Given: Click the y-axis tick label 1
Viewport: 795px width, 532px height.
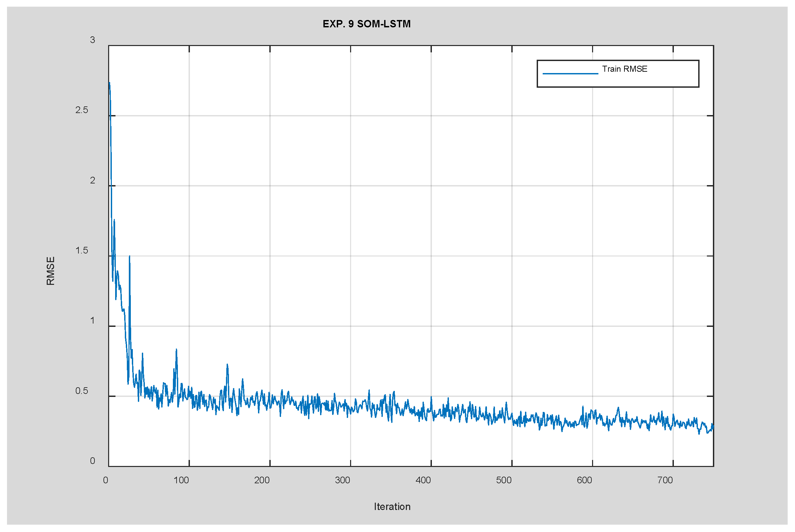Looking at the screenshot, I should tap(92, 321).
